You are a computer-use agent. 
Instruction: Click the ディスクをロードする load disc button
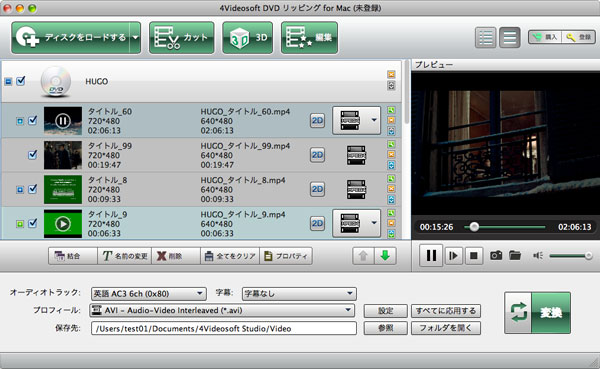point(71,38)
